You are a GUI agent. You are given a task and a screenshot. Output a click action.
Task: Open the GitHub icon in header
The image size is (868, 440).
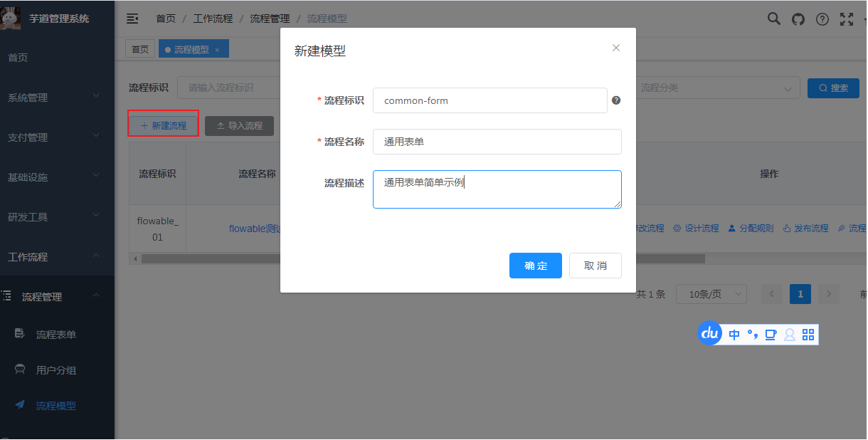798,19
